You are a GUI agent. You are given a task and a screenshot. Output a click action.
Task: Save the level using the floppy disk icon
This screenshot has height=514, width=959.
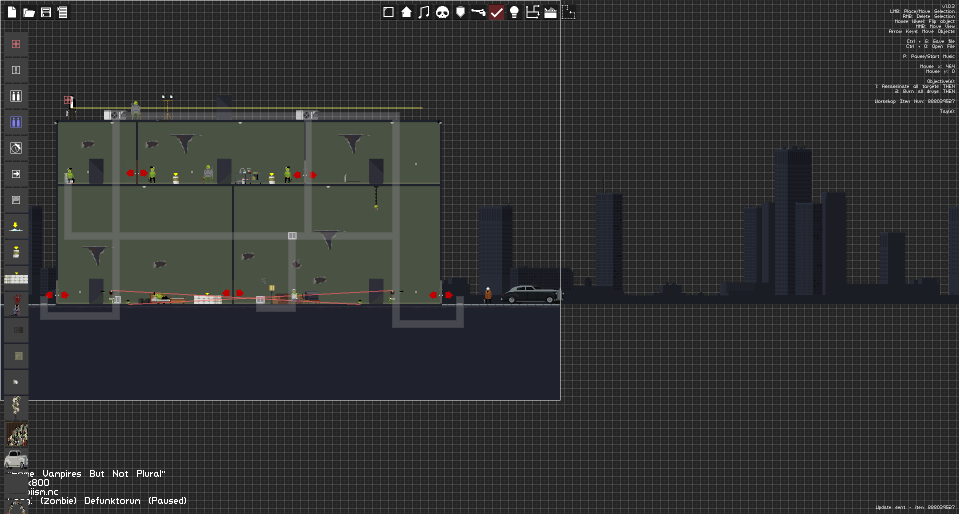(x=46, y=12)
